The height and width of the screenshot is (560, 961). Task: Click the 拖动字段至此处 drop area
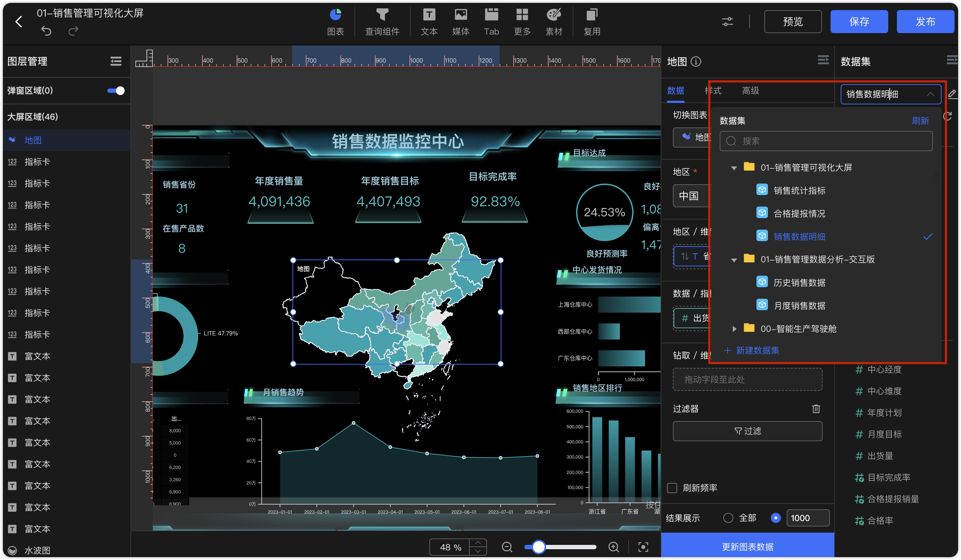pyautogui.click(x=747, y=379)
